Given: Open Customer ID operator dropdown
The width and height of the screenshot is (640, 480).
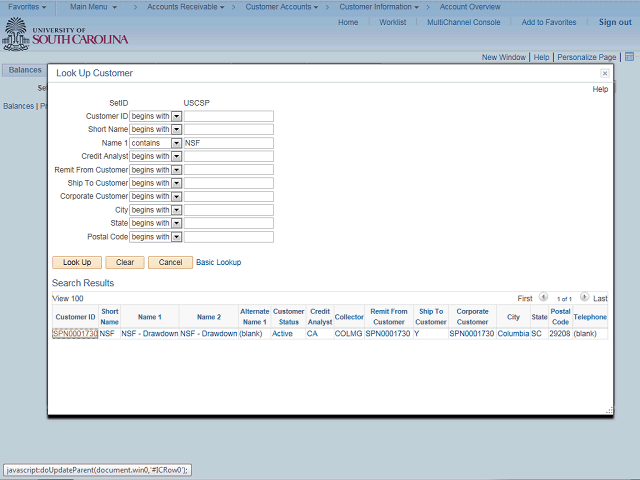Looking at the screenshot, I should pos(176,116).
